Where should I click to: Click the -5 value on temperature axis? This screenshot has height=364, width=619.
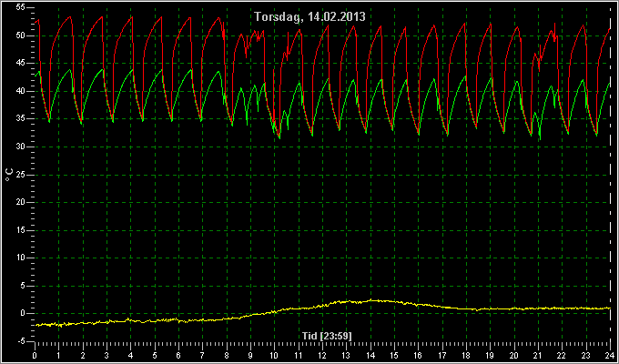tap(20, 341)
